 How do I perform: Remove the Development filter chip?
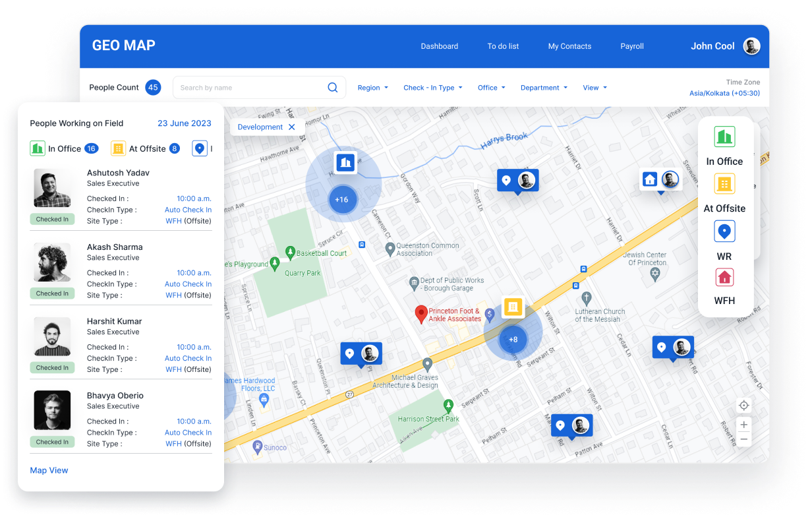point(291,127)
